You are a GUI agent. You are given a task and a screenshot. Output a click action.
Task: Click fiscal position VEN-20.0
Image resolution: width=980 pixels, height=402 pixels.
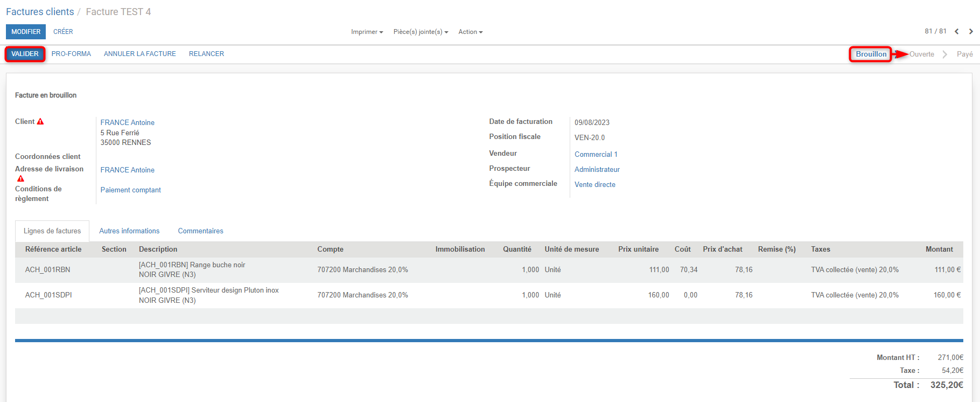590,138
